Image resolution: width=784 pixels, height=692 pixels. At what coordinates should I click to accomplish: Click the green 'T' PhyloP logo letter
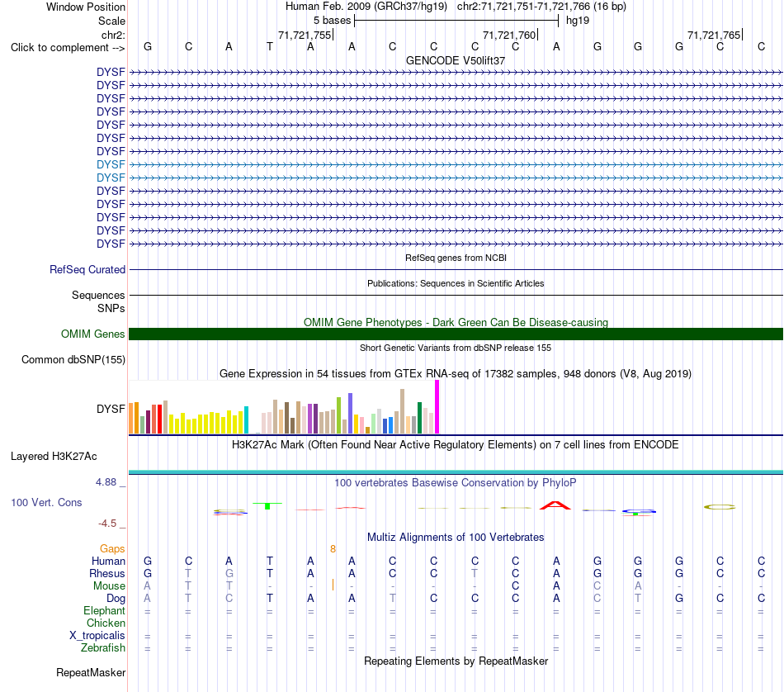267,506
